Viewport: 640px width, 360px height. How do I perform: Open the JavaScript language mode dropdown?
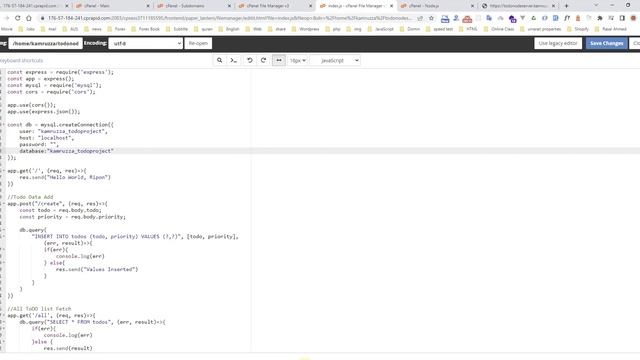pos(336,60)
